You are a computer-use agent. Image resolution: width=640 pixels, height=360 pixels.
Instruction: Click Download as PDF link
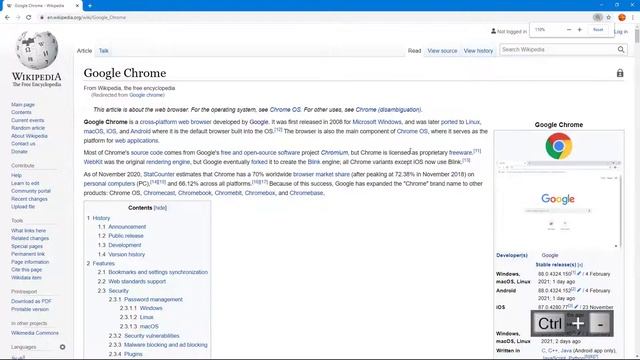pos(31,301)
